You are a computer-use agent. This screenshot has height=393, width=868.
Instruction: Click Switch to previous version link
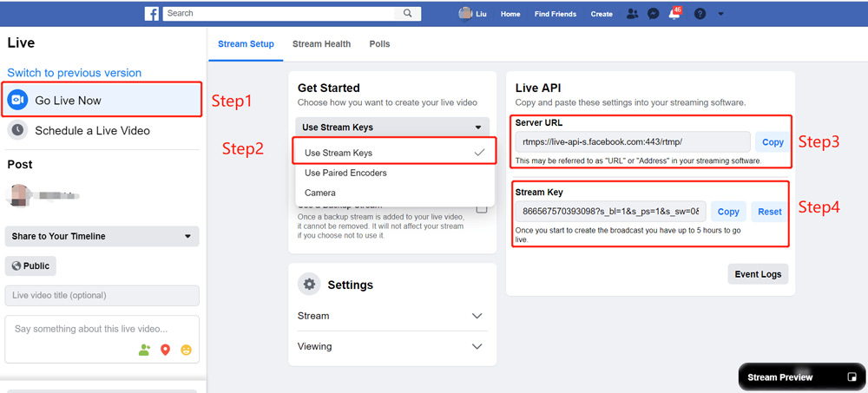pyautogui.click(x=74, y=73)
